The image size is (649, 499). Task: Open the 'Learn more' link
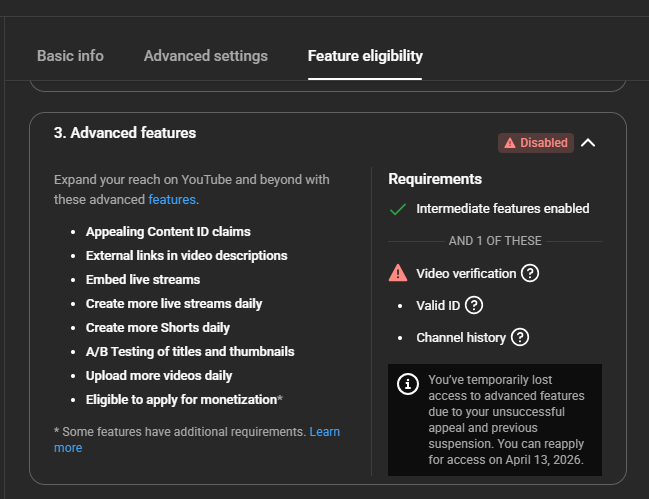pos(324,432)
